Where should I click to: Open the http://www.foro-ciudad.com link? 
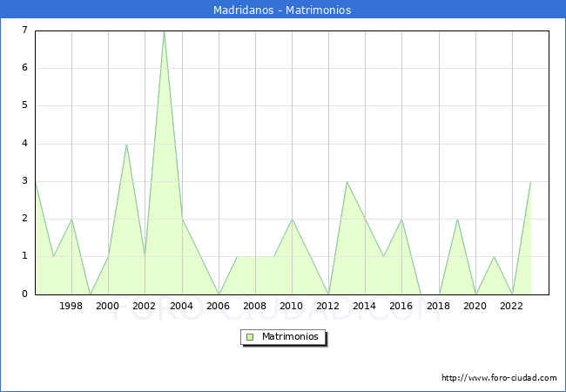499,377
